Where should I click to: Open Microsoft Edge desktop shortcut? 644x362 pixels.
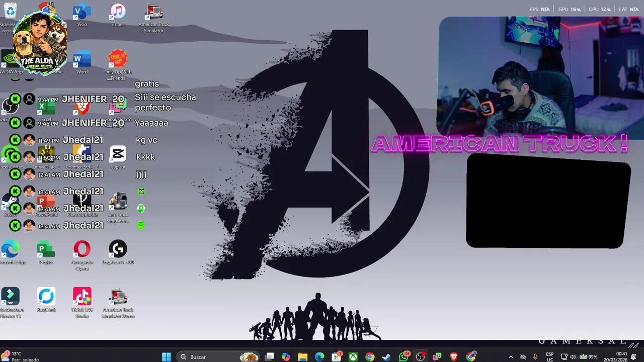coord(11,253)
